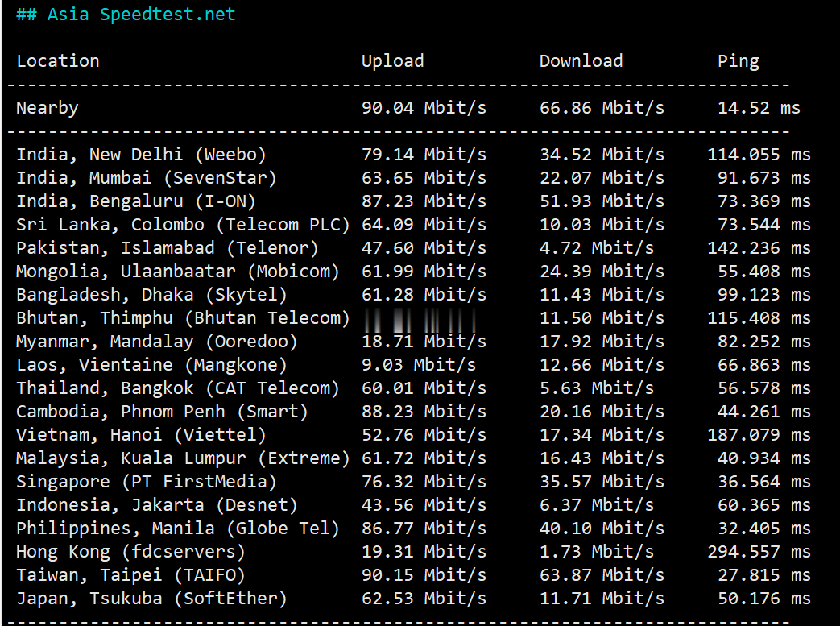
Task: Click "Philippines, Manila (Globe Tel)" location
Action: tap(178, 529)
